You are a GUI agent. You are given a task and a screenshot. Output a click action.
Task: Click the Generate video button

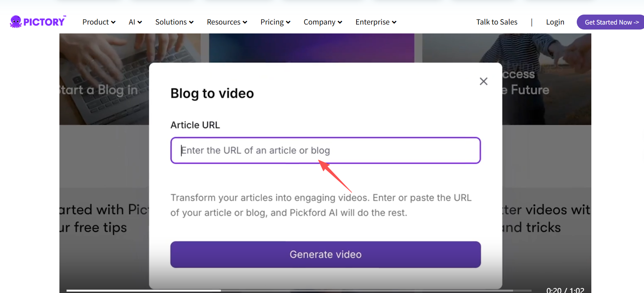pyautogui.click(x=326, y=255)
